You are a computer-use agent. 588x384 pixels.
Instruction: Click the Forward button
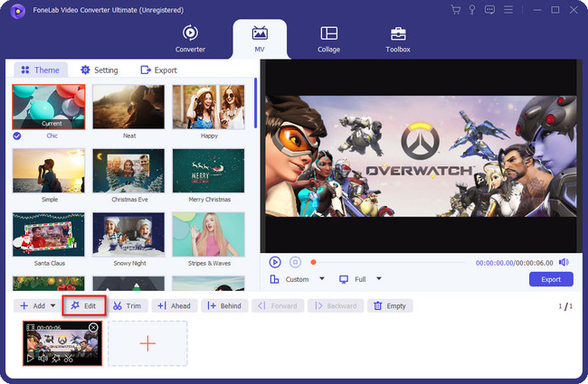pyautogui.click(x=278, y=305)
